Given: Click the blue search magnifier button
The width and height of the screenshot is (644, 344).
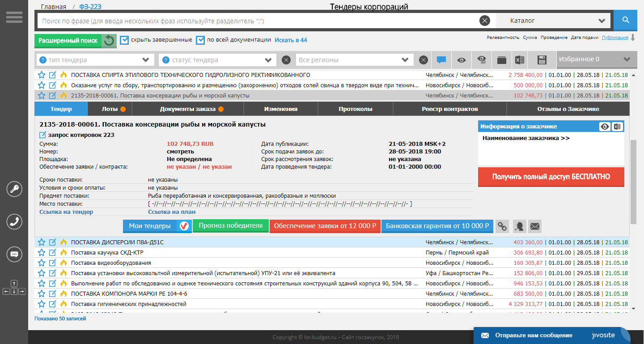Looking at the screenshot, I should 625,20.
